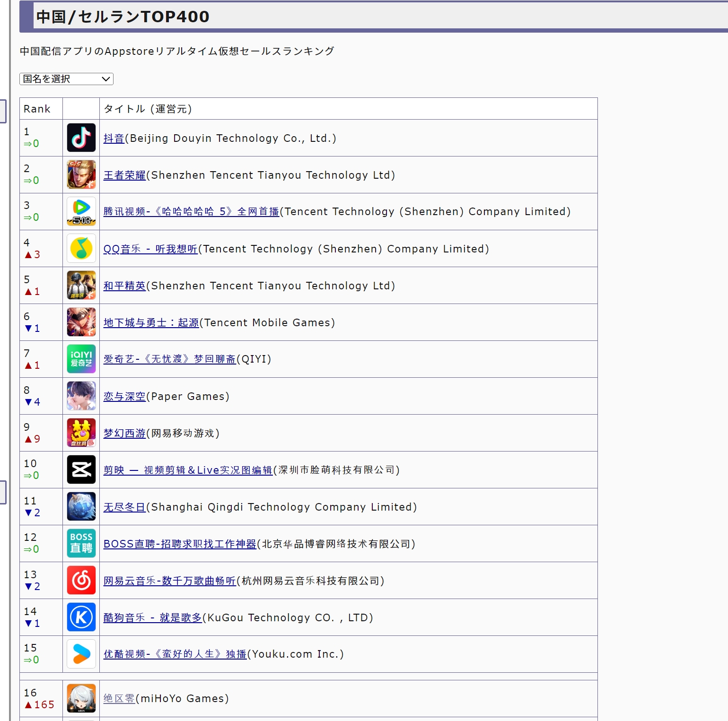
Task: Click the 和平精英 game icon
Action: pyautogui.click(x=81, y=285)
